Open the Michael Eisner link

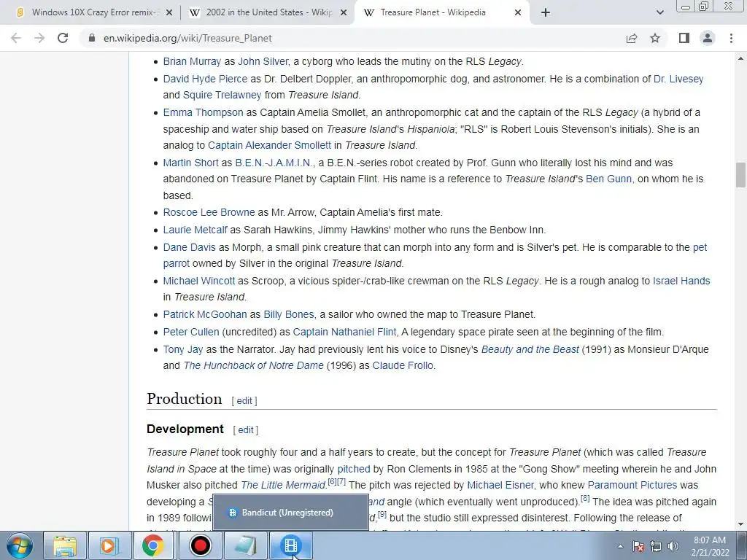click(x=500, y=485)
